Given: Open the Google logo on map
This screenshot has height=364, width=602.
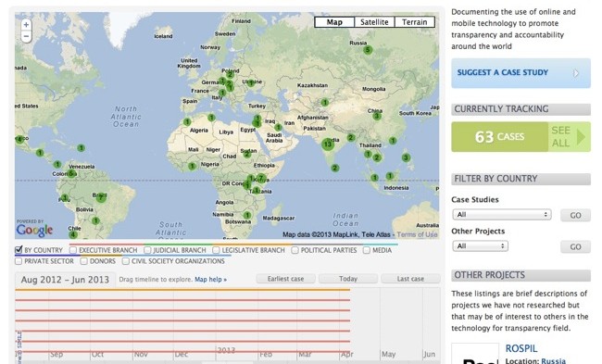Looking at the screenshot, I should point(34,230).
